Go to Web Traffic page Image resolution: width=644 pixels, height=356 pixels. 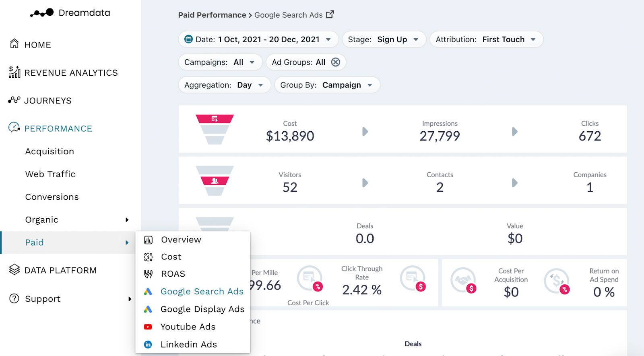[x=50, y=174]
